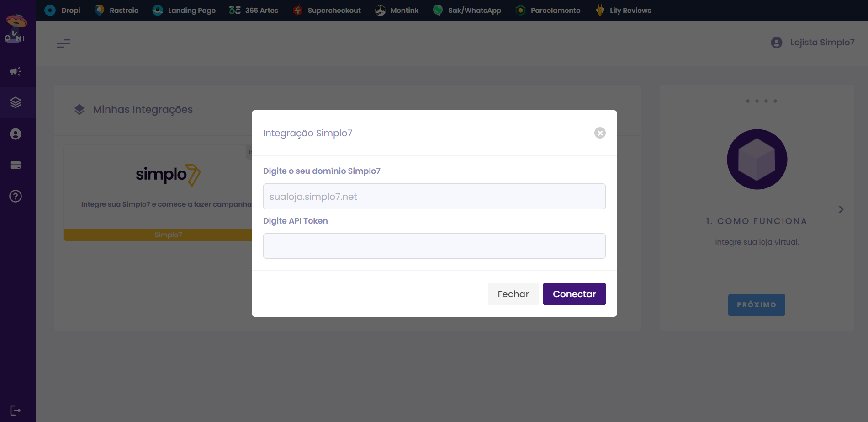The image size is (868, 422).
Task: Click the Lojista Simplo7 user name
Action: [822, 43]
